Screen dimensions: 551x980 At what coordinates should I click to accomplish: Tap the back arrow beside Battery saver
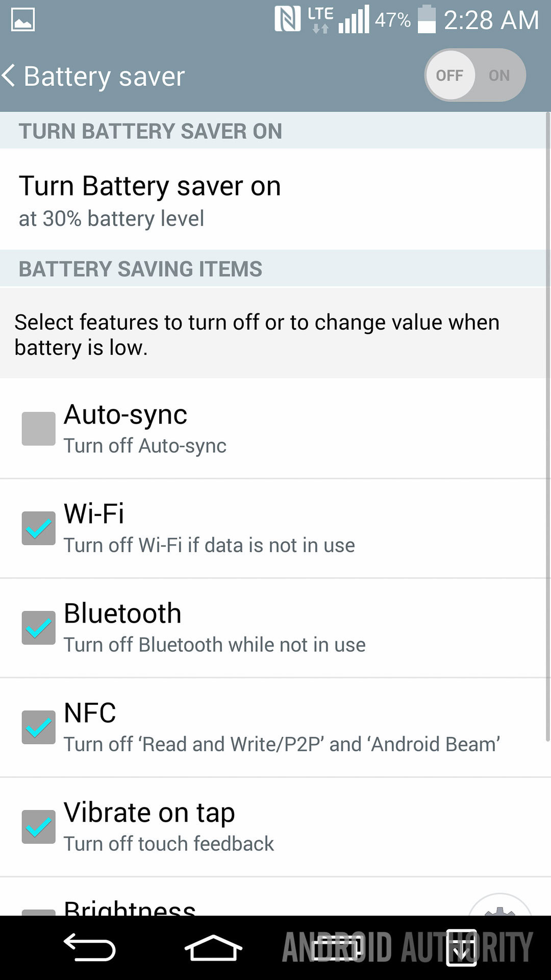9,76
